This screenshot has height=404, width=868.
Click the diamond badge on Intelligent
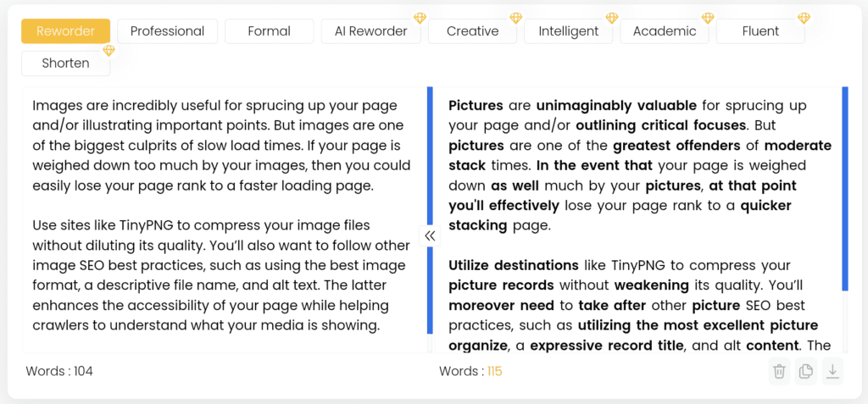[x=612, y=19]
